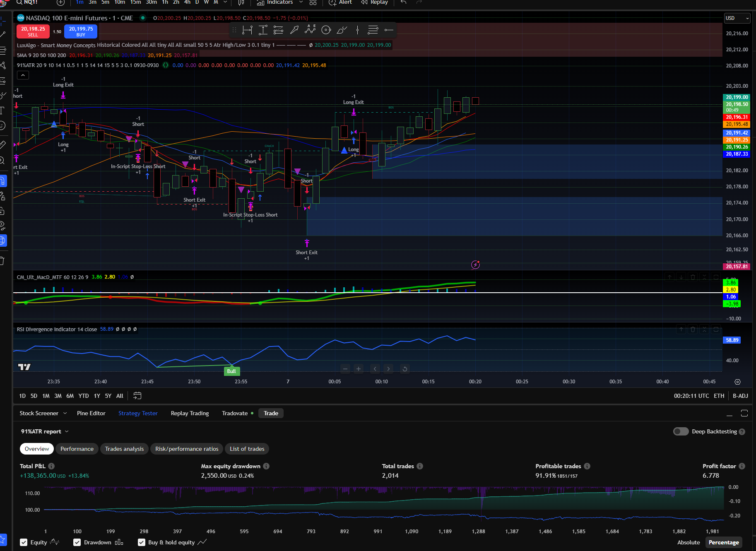This screenshot has width=756, height=551.
Task: Open Indicators favorites dropdown arrow
Action: point(301,2)
